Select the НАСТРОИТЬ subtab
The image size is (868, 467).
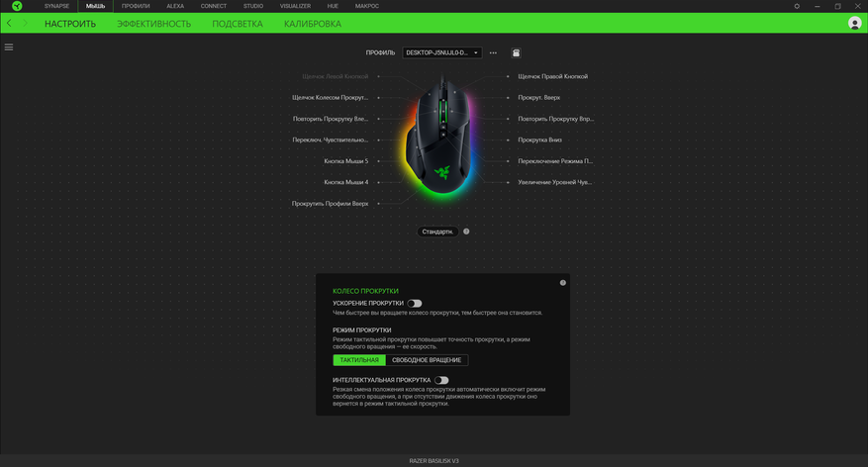pos(70,24)
